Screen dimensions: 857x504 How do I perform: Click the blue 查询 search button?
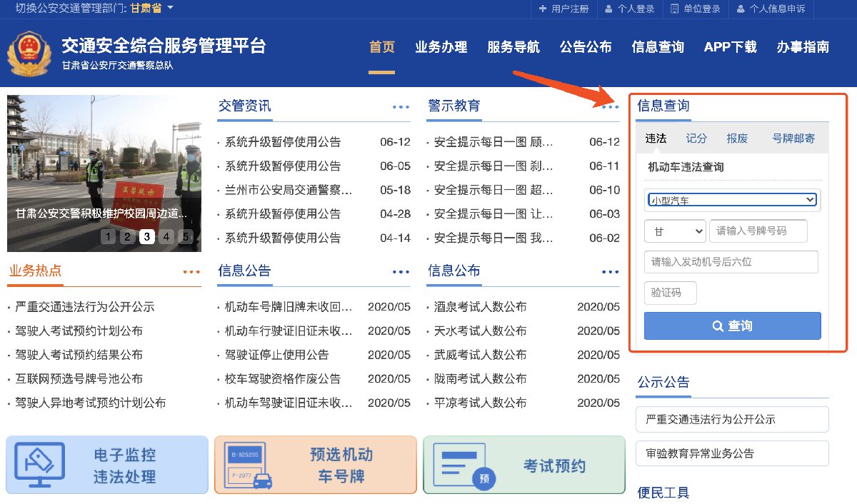point(732,326)
